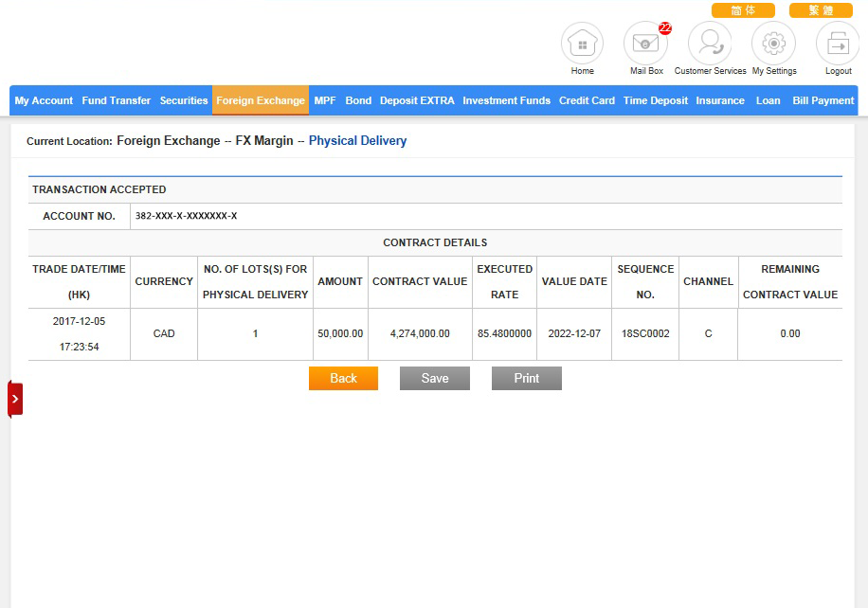Screen dimensions: 868x608
Task: Open the Foreign Exchange tab
Action: click(x=261, y=100)
